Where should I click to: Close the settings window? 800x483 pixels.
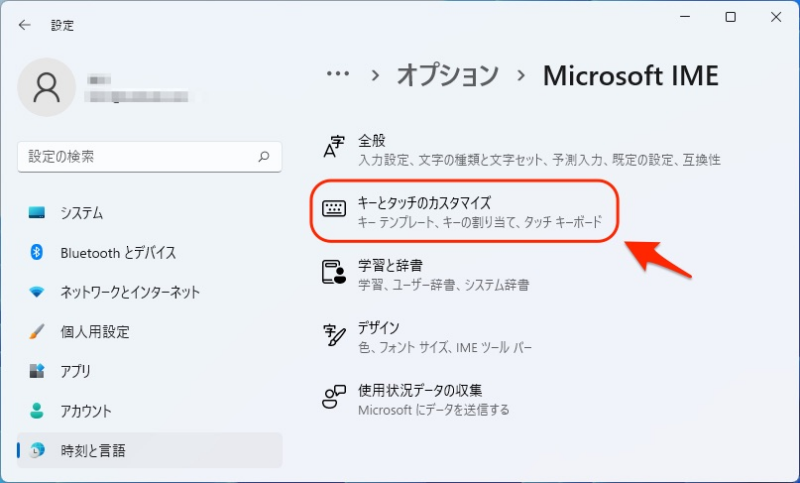click(x=776, y=17)
